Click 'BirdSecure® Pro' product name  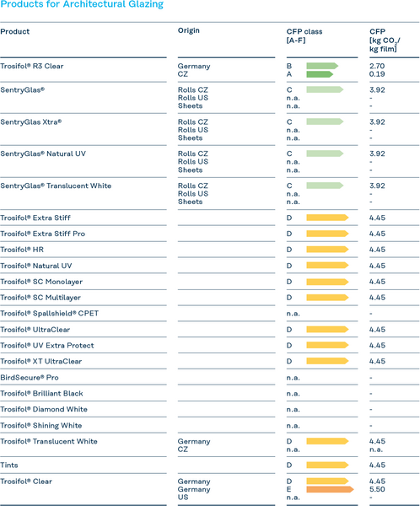[x=30, y=378]
